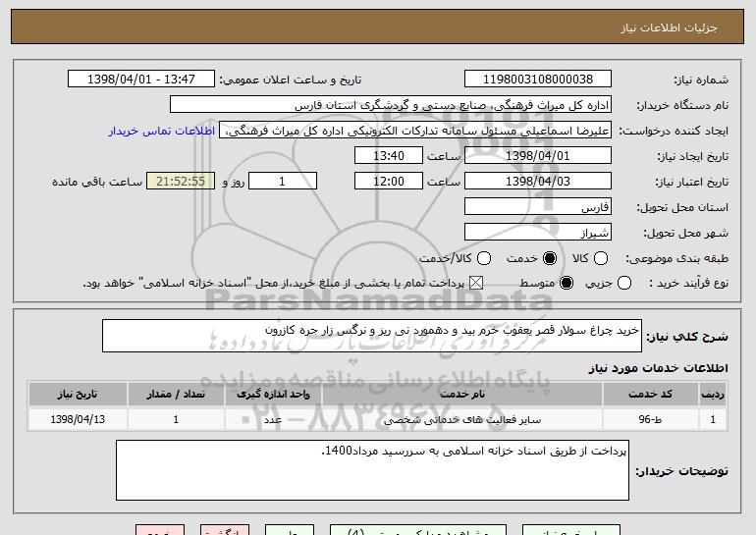The image size is (756, 535).
Task: Click the واحد اندازه گیری column header
Action: (x=273, y=395)
